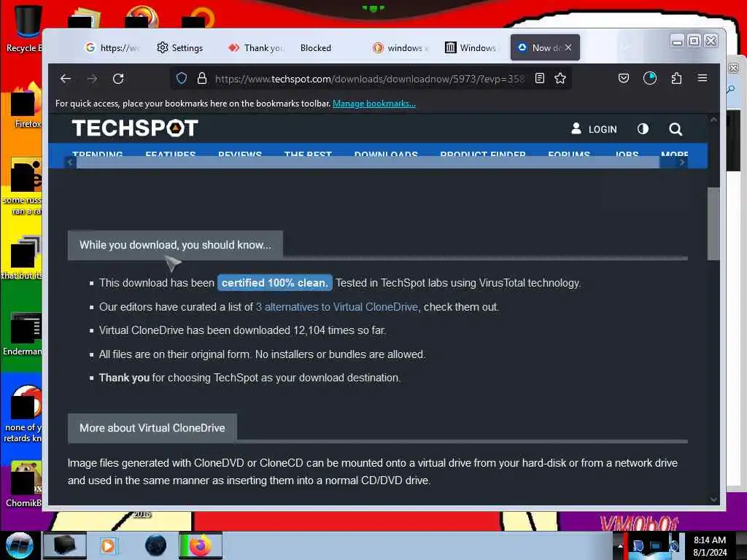Screen dimensions: 747x560
Task: Open the black folder taskbar icon
Action: tap(65, 545)
